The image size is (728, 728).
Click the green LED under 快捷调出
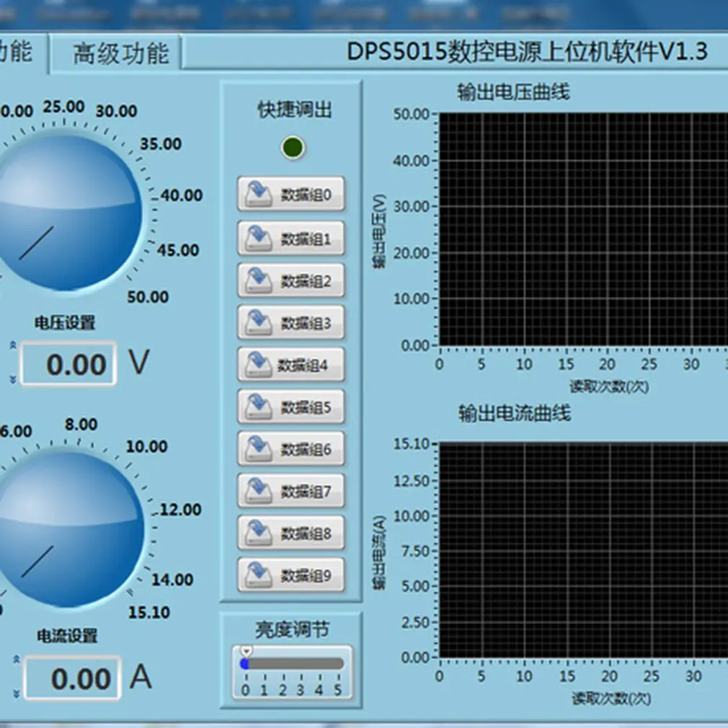pyautogui.click(x=293, y=148)
